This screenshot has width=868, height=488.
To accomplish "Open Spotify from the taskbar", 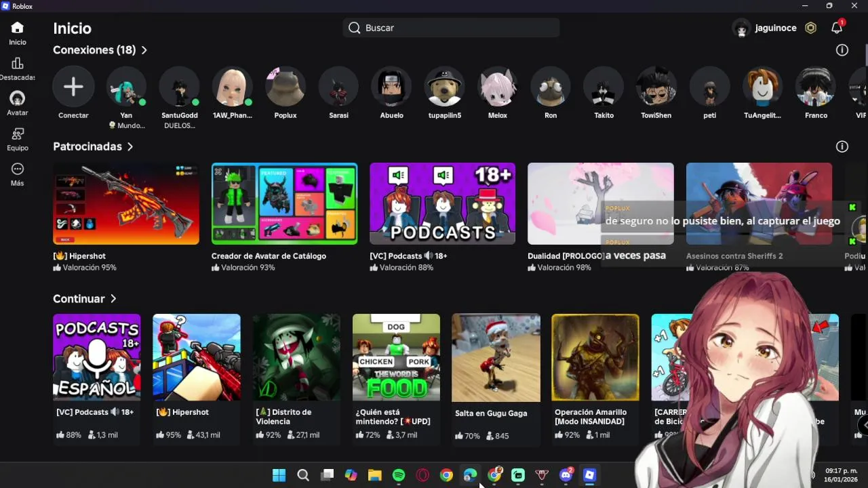I will (x=399, y=475).
